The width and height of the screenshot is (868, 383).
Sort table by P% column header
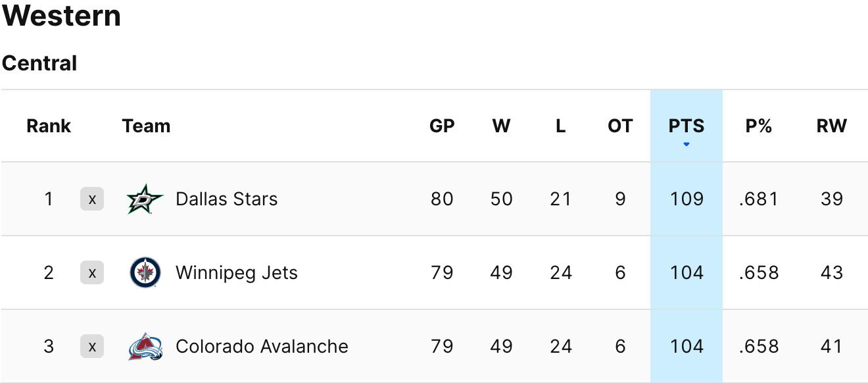[x=758, y=126]
